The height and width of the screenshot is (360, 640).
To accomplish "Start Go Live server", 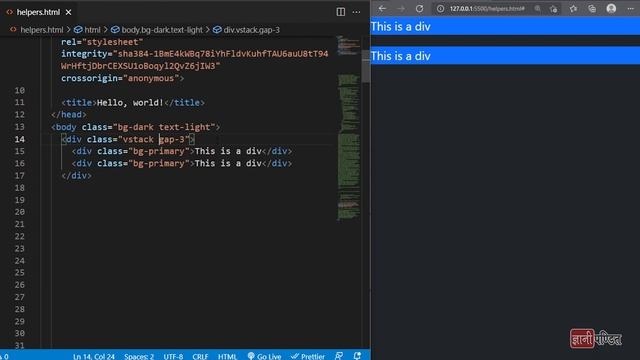I will coord(264,356).
